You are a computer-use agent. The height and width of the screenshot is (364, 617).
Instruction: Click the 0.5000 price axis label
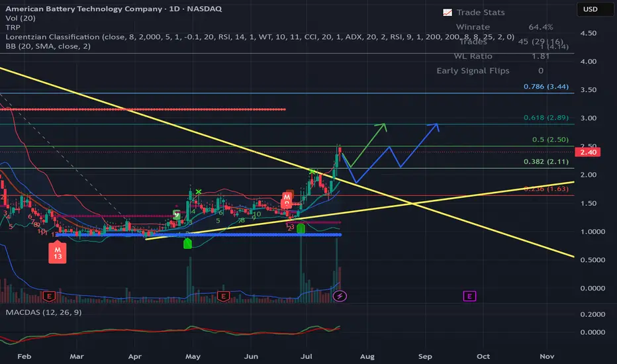click(593, 260)
